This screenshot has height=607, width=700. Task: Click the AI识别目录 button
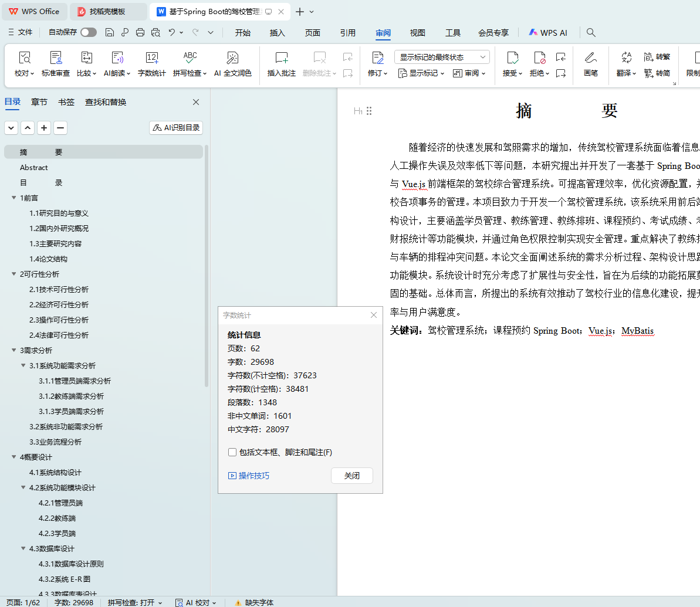[x=176, y=127]
